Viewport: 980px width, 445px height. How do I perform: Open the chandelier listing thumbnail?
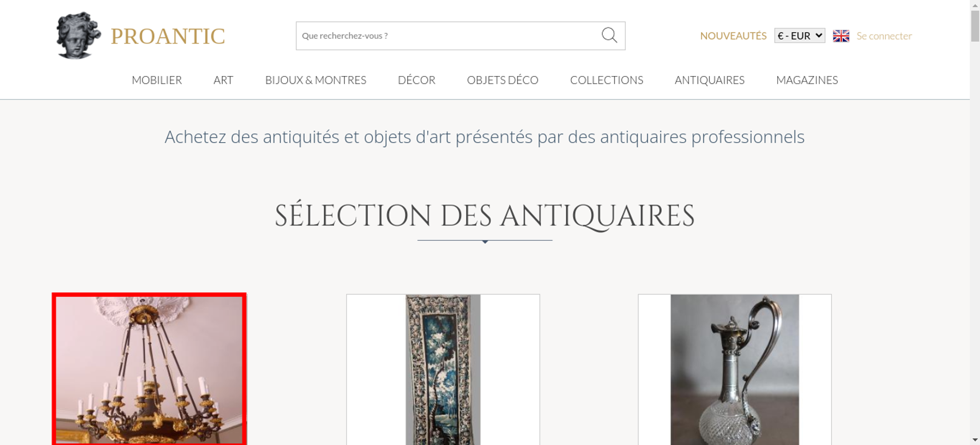click(149, 369)
